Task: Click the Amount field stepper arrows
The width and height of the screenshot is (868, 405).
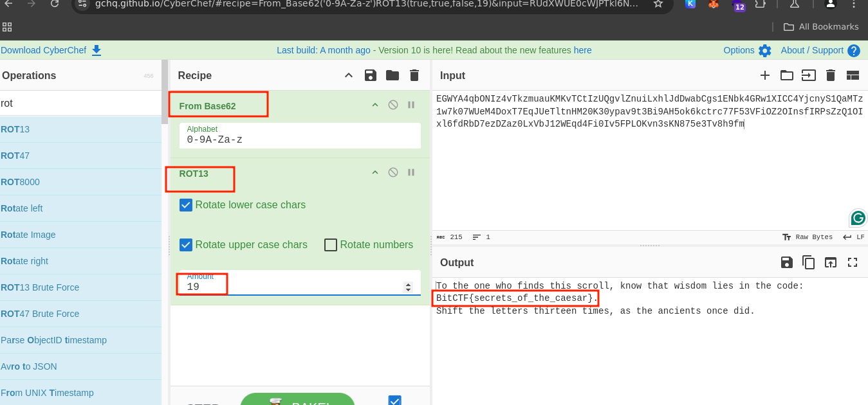Action: point(408,287)
